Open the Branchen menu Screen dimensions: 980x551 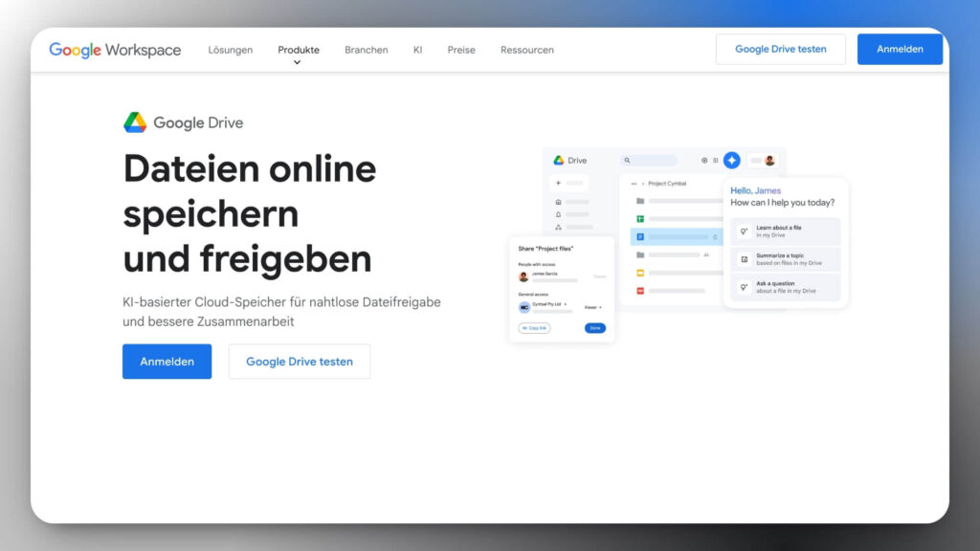(367, 50)
